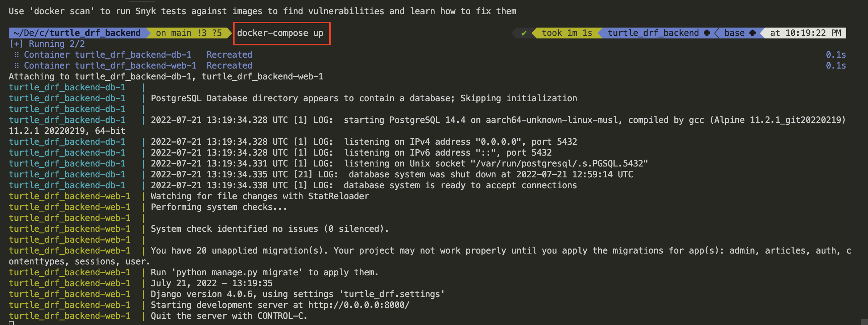
Task: Open the http://0.0.0.0:8000/ server link
Action: point(359,305)
